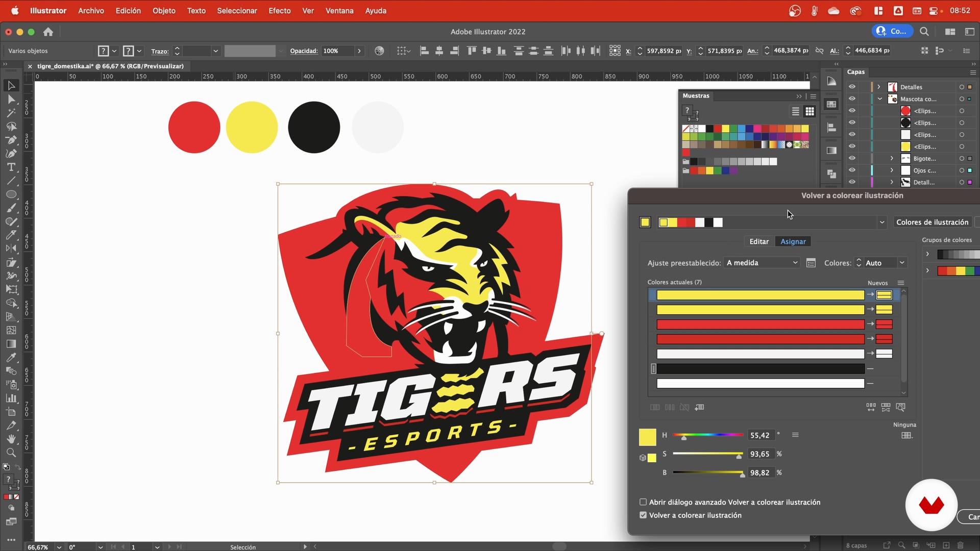This screenshot has width=980, height=551.
Task: Expand the Ojos c... sublayer
Action: click(892, 170)
